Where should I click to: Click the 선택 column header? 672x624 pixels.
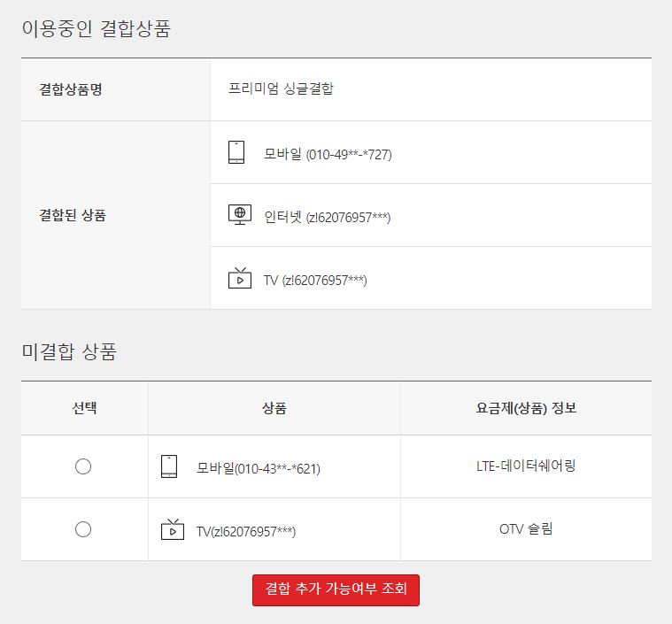click(x=85, y=408)
